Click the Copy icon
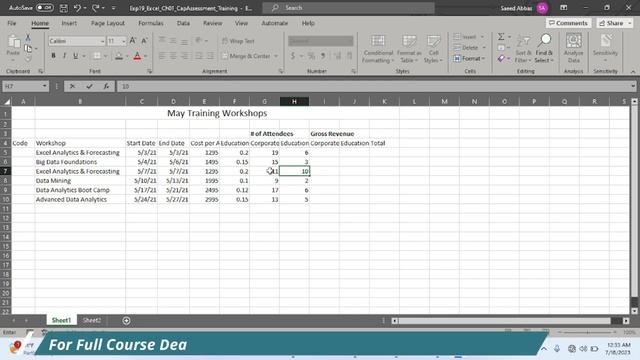 [28, 49]
